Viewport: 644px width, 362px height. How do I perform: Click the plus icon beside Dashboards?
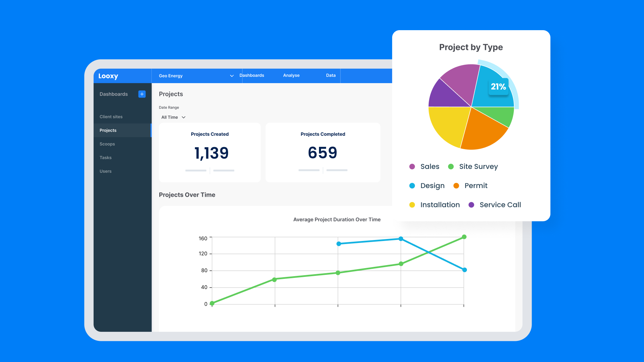point(142,94)
